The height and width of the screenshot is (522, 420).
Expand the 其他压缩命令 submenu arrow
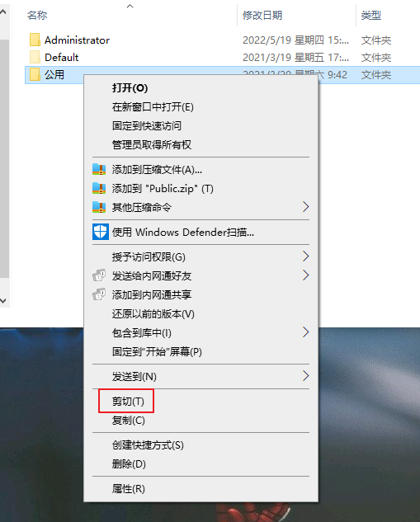tap(305, 207)
